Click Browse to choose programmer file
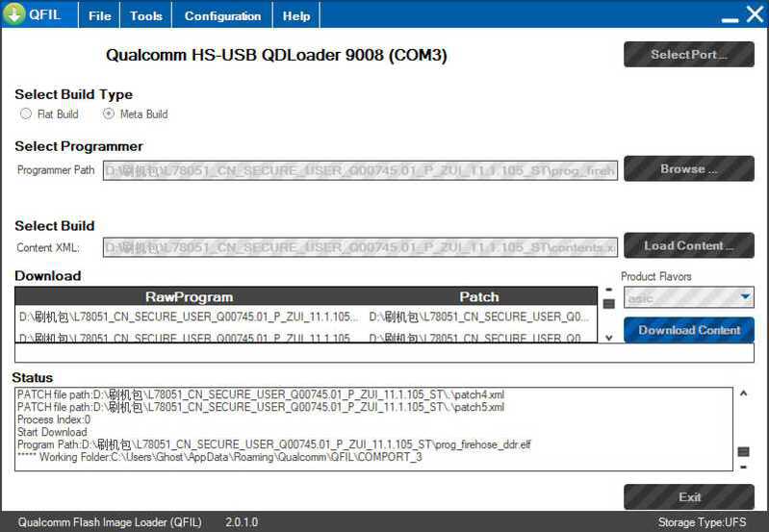The height and width of the screenshot is (532, 769). tap(688, 168)
